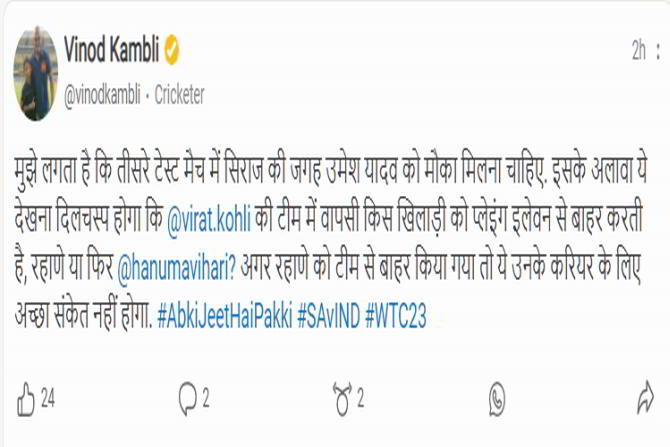Image resolution: width=670 pixels, height=447 pixels.
Task: Open comments via speech bubble icon
Action: [x=188, y=399]
